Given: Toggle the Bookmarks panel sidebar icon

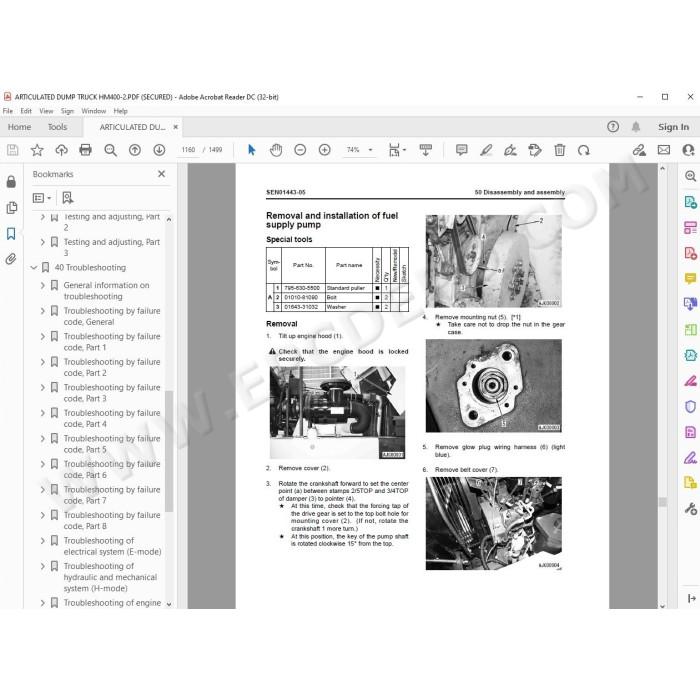Looking at the screenshot, I should click(11, 233).
